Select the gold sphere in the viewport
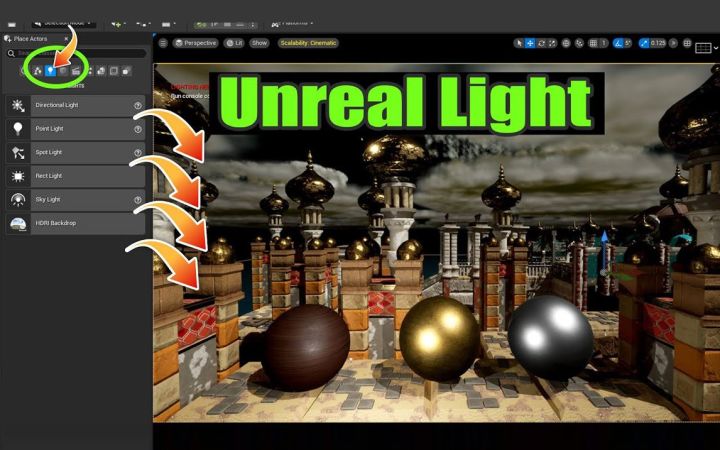 439,338
